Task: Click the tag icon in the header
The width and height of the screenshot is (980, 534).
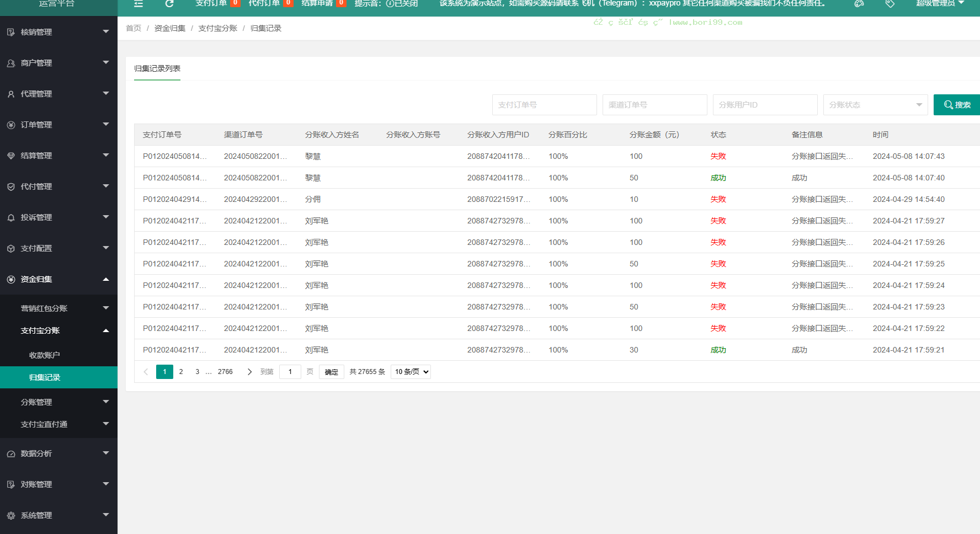Action: (x=890, y=3)
